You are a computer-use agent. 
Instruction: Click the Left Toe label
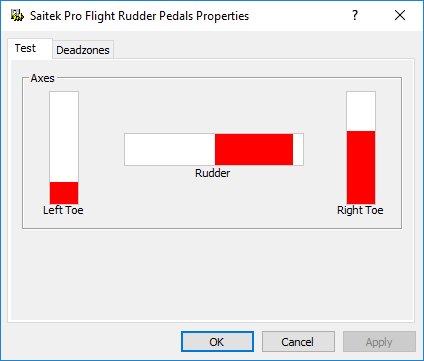point(63,210)
